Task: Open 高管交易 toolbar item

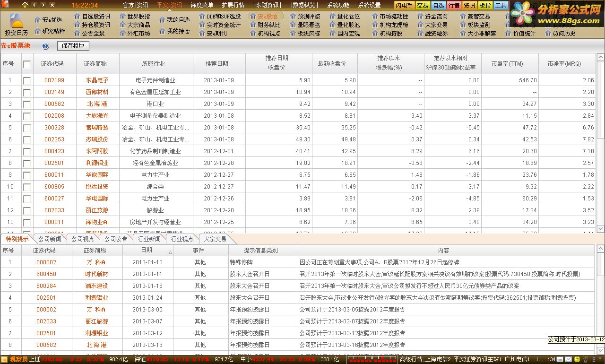Action: pyautogui.click(x=475, y=17)
